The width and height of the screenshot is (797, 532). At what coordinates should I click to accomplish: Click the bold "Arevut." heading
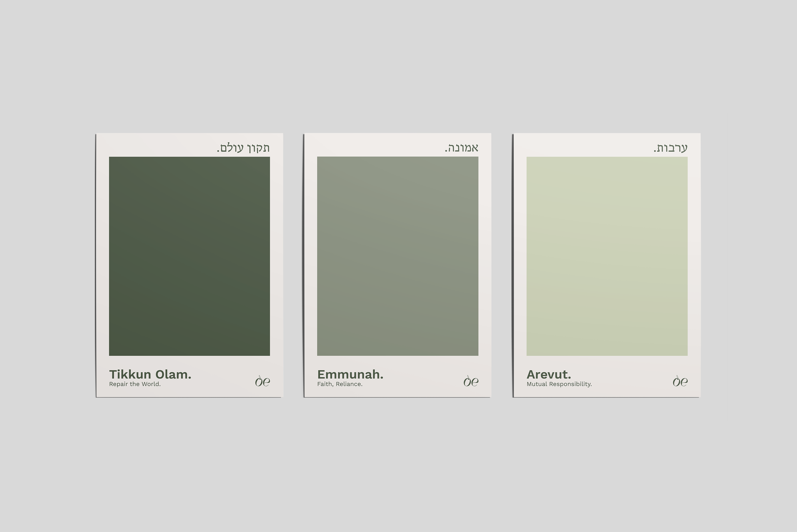(549, 375)
